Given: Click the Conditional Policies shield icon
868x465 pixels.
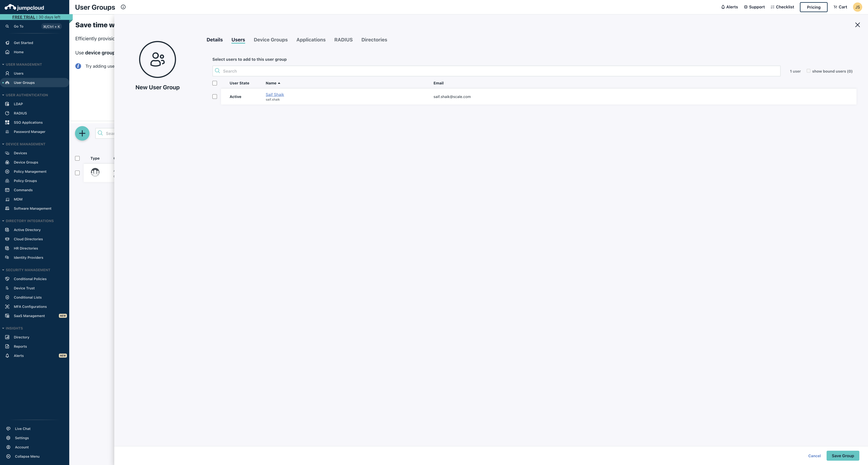Looking at the screenshot, I should coord(7,279).
